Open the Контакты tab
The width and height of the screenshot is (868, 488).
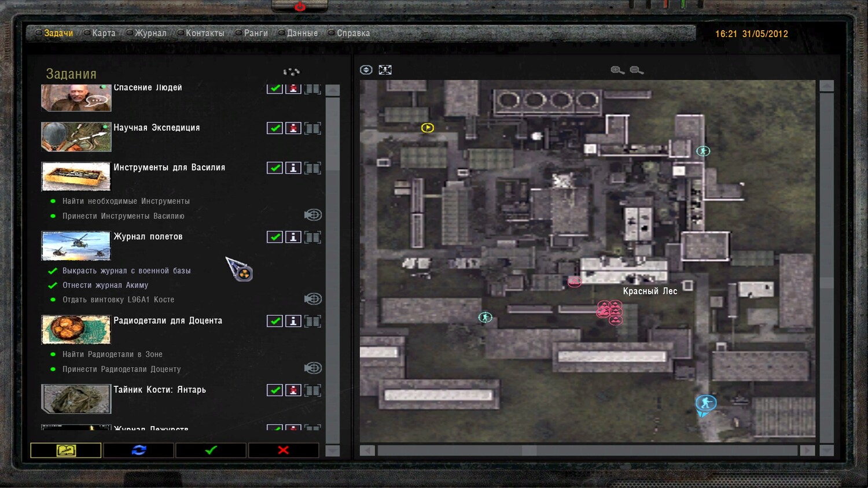[205, 33]
